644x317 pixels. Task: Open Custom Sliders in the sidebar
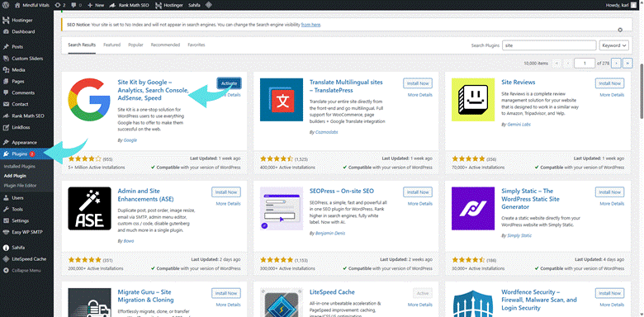(26, 59)
